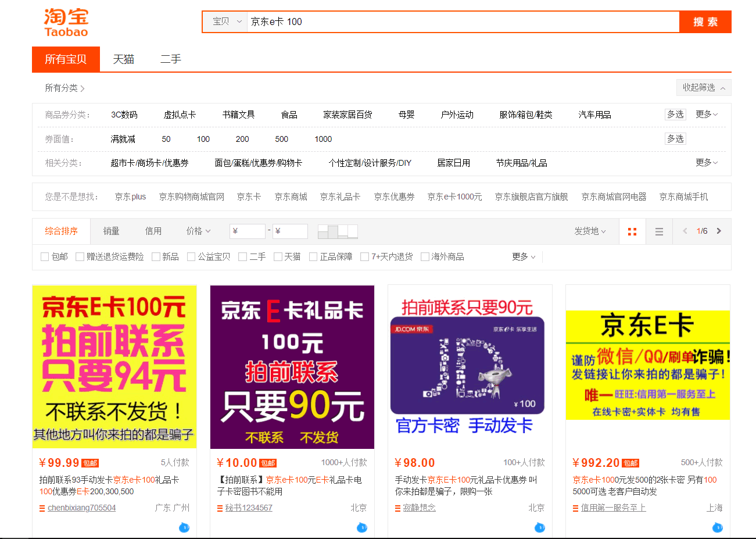
Task: Switch to list view layout icon
Action: point(659,231)
